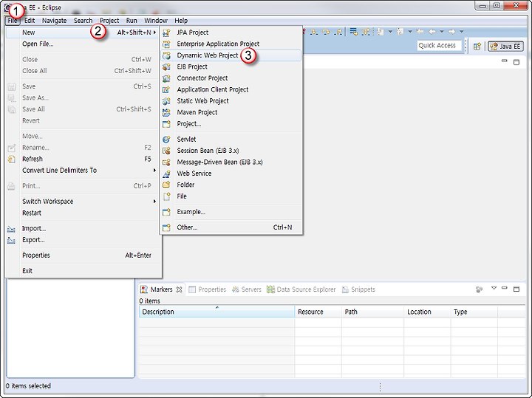
Task: Open the Search menu
Action: tap(83, 21)
